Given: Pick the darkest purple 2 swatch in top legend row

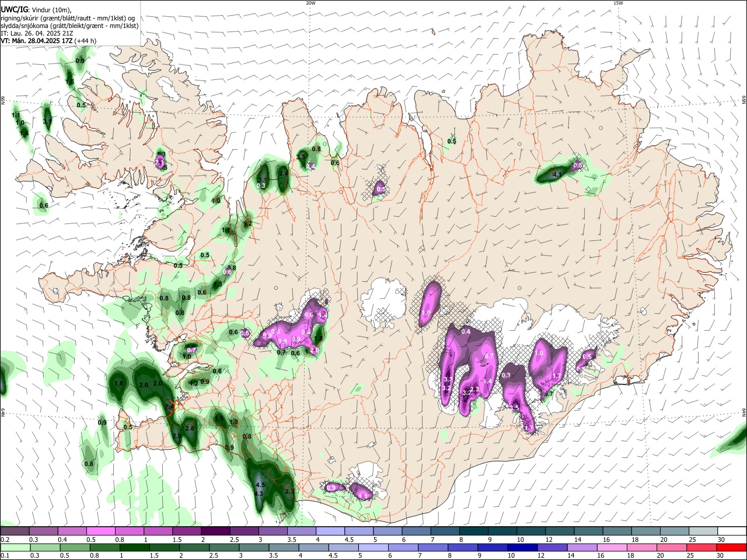Looking at the screenshot, I should pos(215,531).
